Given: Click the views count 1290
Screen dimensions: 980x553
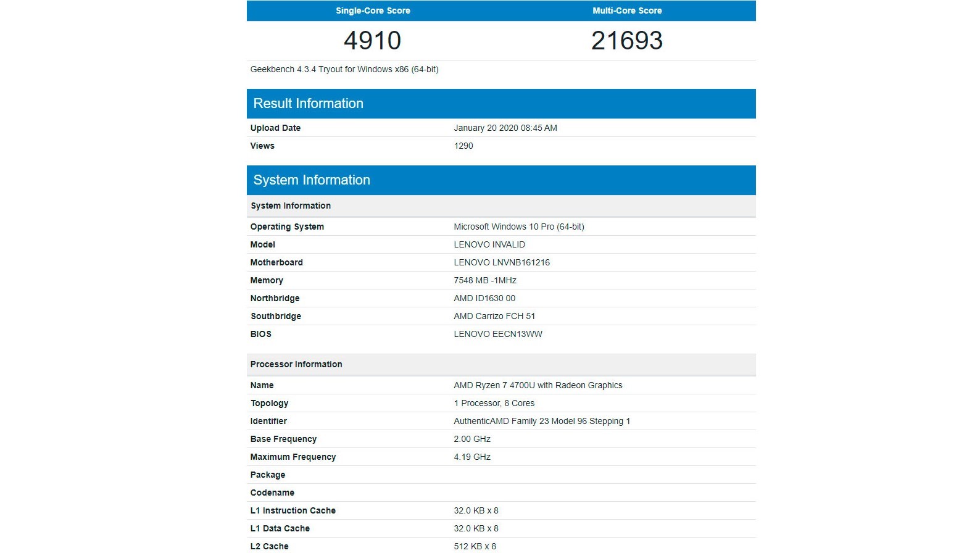Looking at the screenshot, I should coord(463,146).
